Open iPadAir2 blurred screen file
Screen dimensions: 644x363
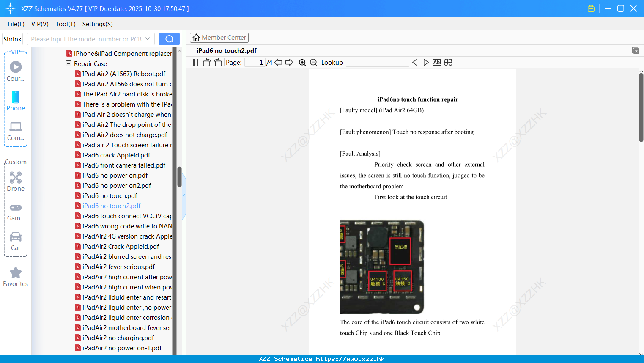(123, 257)
